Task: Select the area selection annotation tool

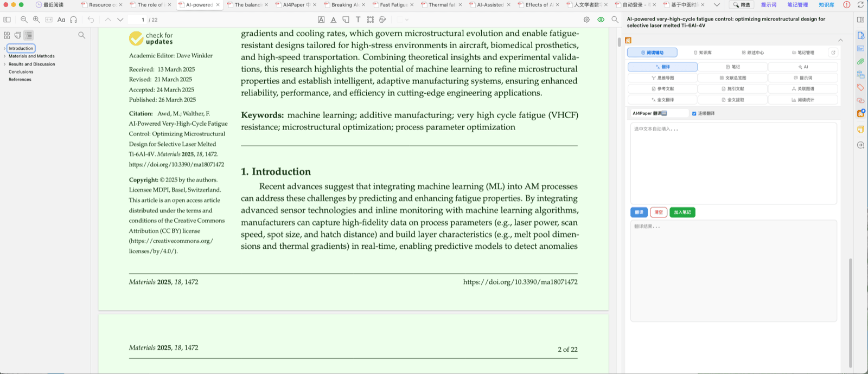Action: point(370,20)
